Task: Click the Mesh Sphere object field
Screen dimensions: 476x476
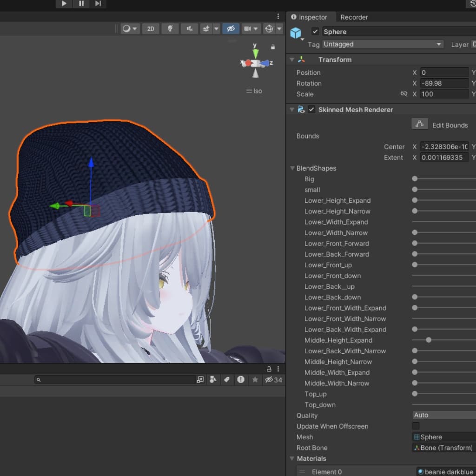Action: tap(444, 437)
